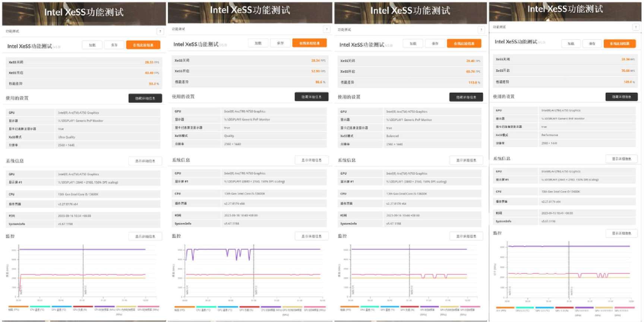Click 保存 in the Quality (86.6%) panel

pos(280,43)
